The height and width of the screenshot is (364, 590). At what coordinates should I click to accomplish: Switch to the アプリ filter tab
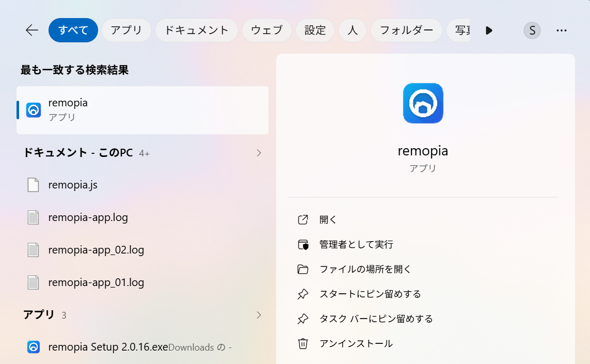[126, 30]
